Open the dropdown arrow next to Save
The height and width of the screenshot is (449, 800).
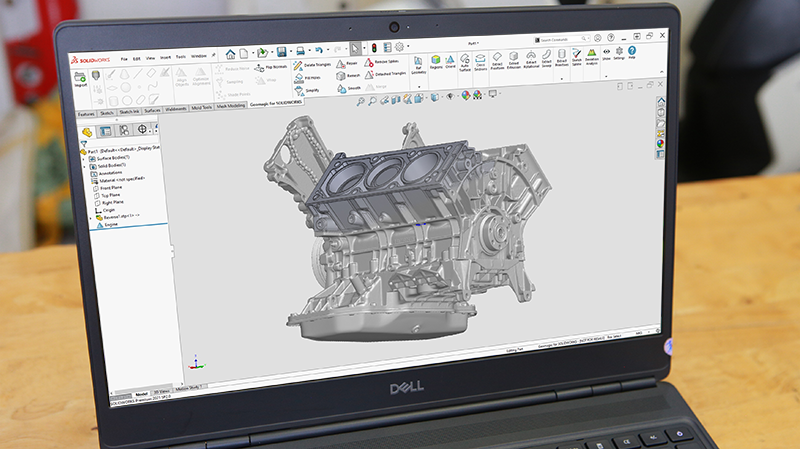point(291,51)
